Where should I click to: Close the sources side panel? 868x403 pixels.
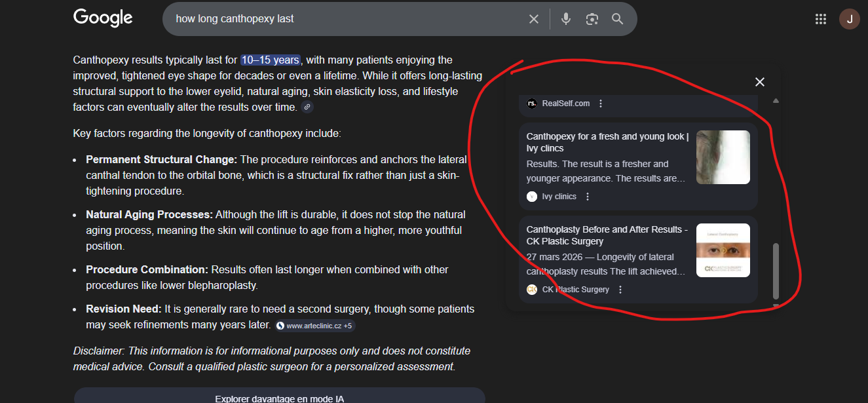click(x=760, y=82)
